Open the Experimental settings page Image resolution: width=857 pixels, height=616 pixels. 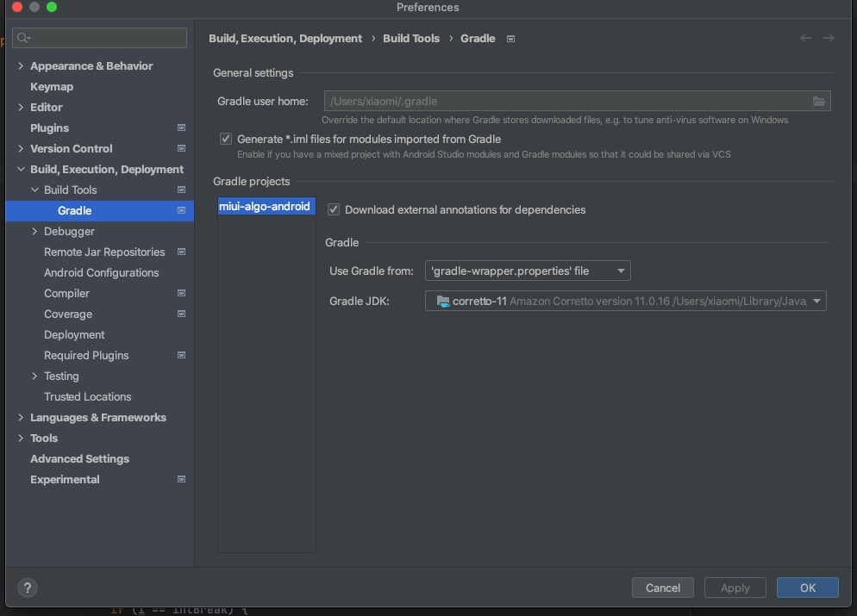(x=65, y=480)
